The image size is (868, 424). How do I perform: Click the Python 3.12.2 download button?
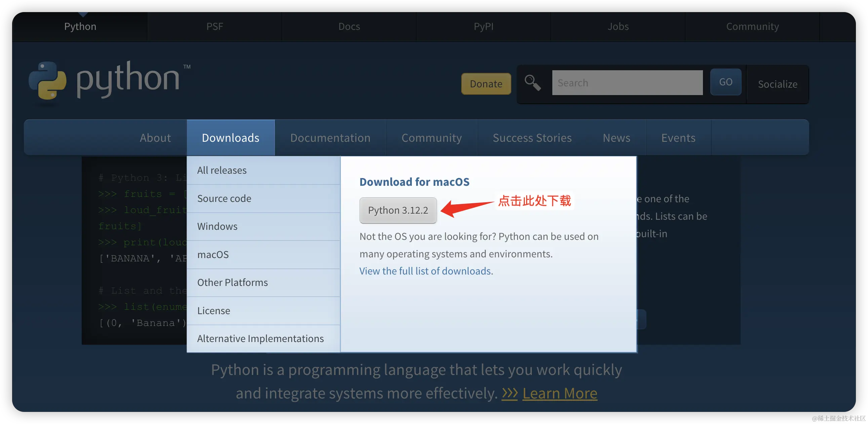point(398,210)
